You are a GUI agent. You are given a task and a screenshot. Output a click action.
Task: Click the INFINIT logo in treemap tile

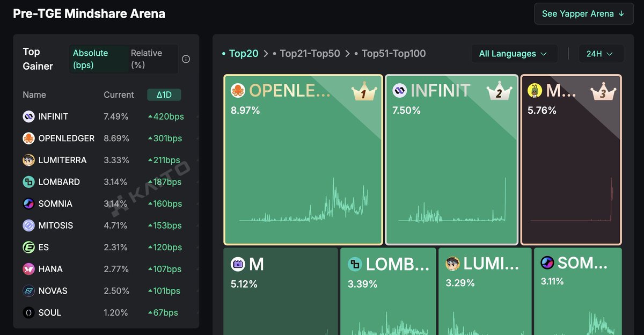click(400, 91)
